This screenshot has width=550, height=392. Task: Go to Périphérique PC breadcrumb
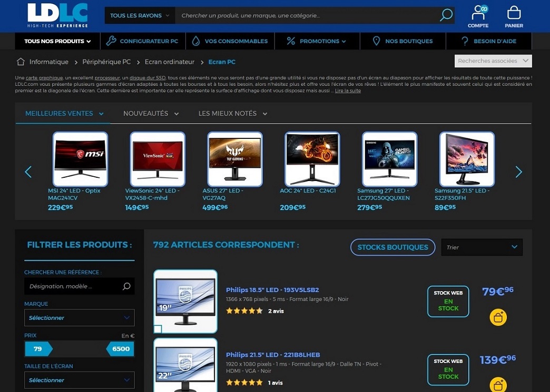pos(106,62)
